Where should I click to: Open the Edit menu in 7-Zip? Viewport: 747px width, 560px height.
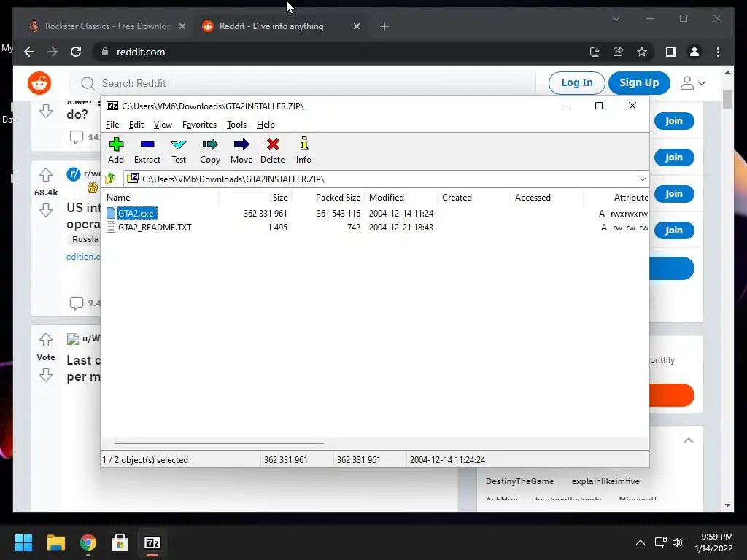136,125
